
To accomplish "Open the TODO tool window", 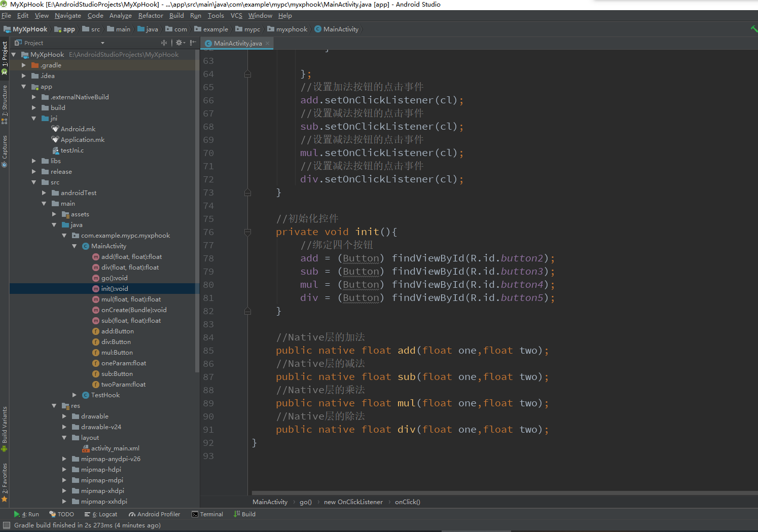I will [61, 514].
